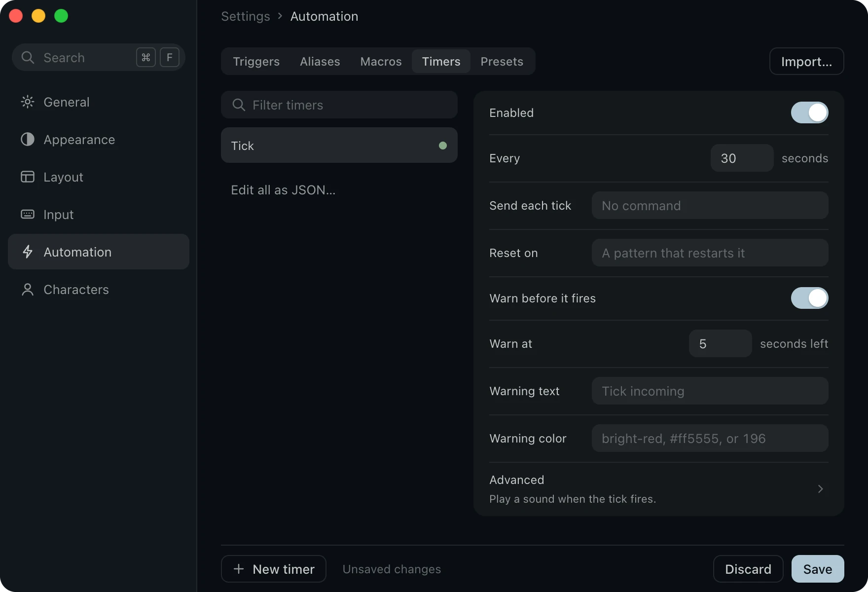Save the unsaved changes

818,569
